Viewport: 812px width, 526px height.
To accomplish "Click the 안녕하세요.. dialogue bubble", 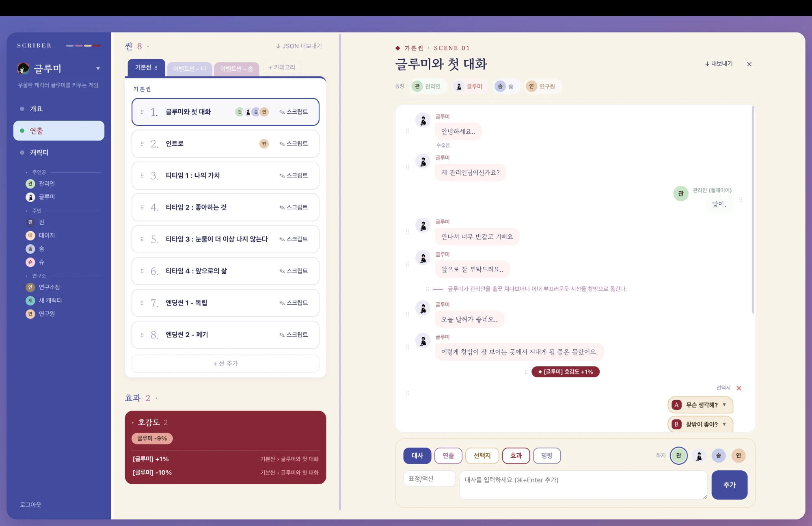I will tap(458, 132).
